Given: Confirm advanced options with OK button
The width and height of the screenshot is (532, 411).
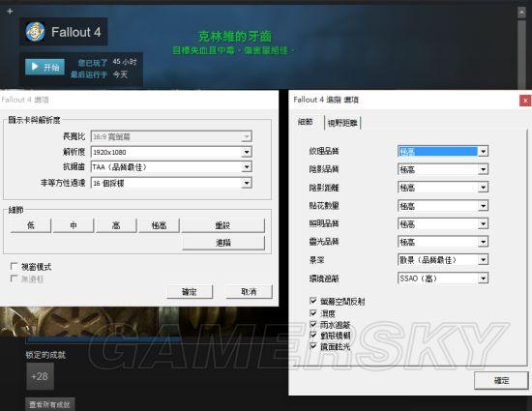Looking at the screenshot, I should point(501,380).
